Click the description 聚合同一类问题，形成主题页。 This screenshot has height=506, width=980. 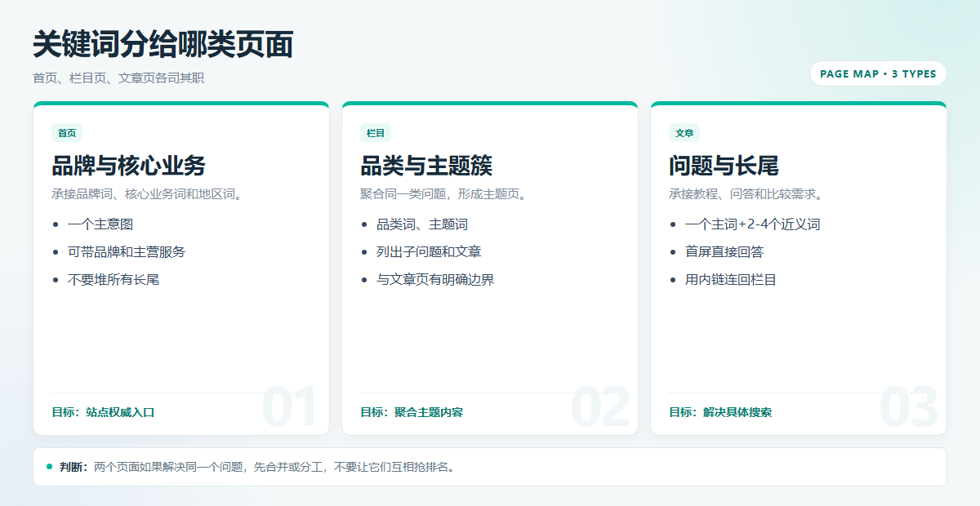click(445, 194)
